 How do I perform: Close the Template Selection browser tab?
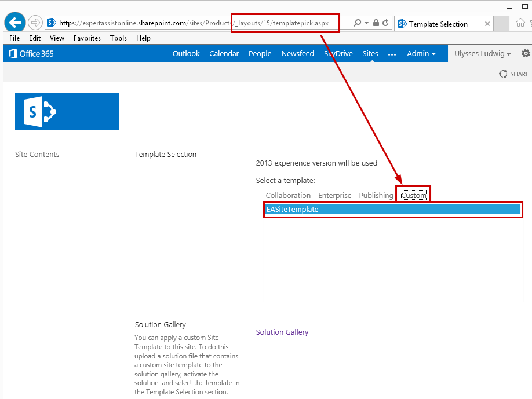[487, 24]
